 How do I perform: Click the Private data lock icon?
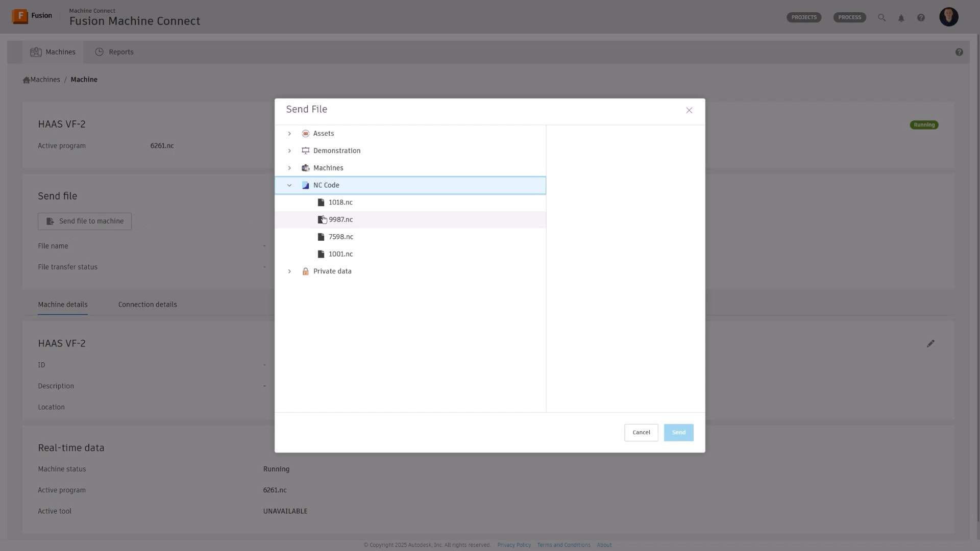point(305,271)
